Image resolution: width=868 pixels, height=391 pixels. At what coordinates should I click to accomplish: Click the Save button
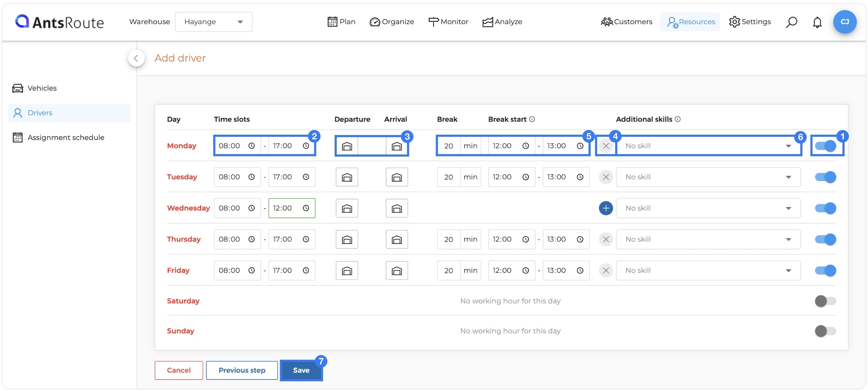coord(301,370)
